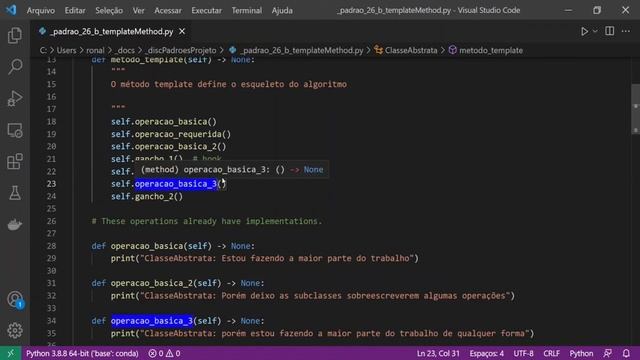The width and height of the screenshot is (640, 360).
Task: Open the Testing flask icon
Action: coord(15,193)
